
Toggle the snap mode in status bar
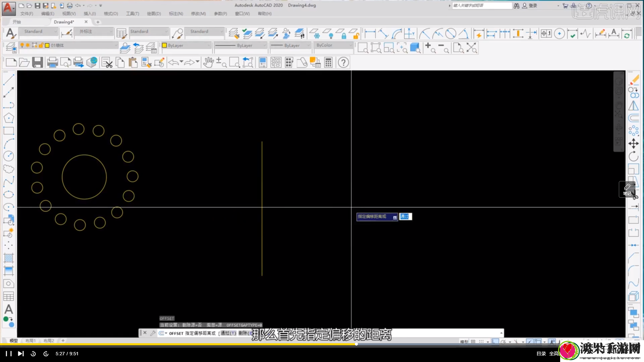pos(481,342)
